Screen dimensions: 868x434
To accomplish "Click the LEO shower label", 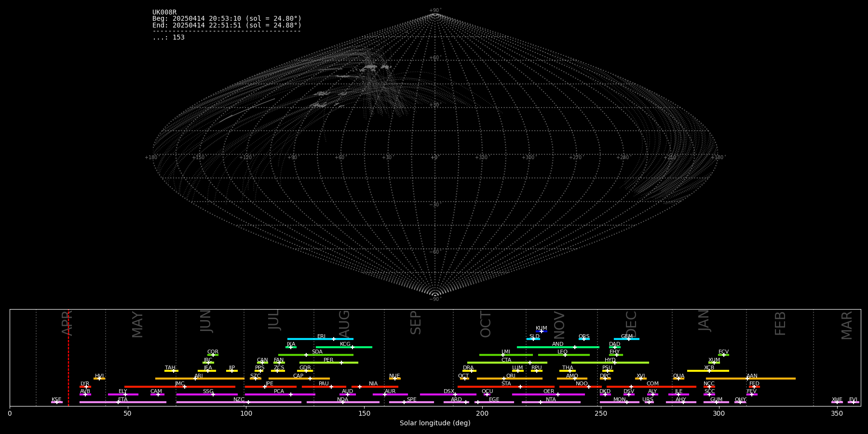I will point(563,352).
